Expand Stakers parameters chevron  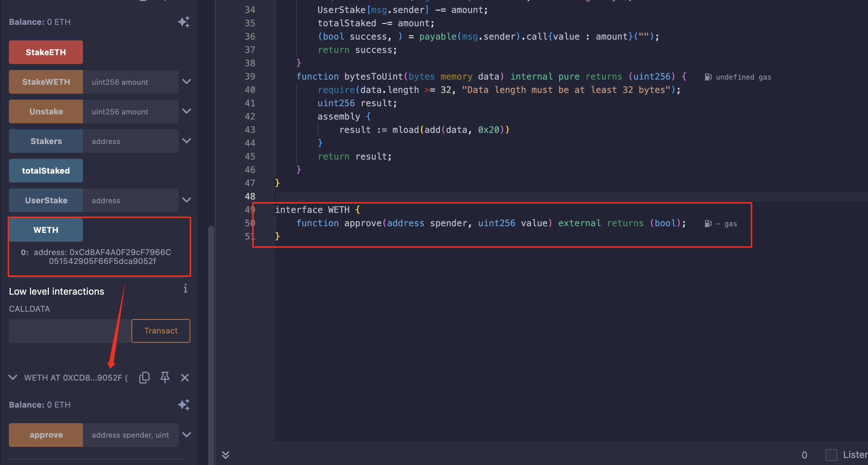pos(187,141)
